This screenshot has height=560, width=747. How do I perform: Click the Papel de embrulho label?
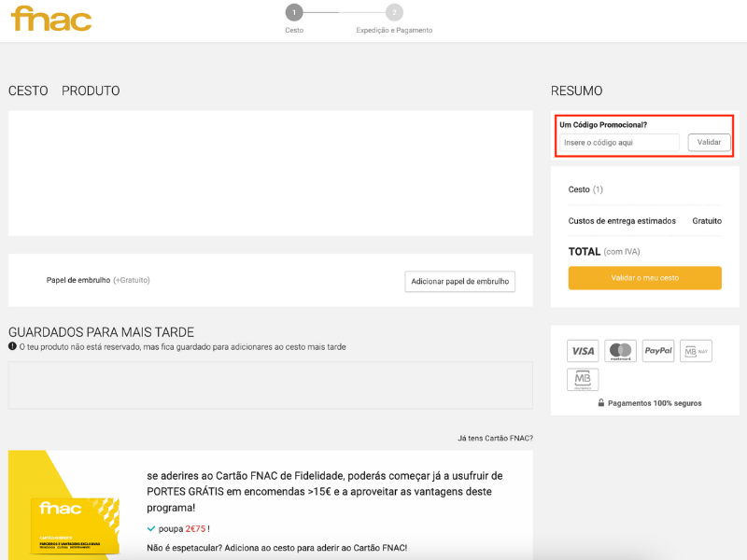78,280
